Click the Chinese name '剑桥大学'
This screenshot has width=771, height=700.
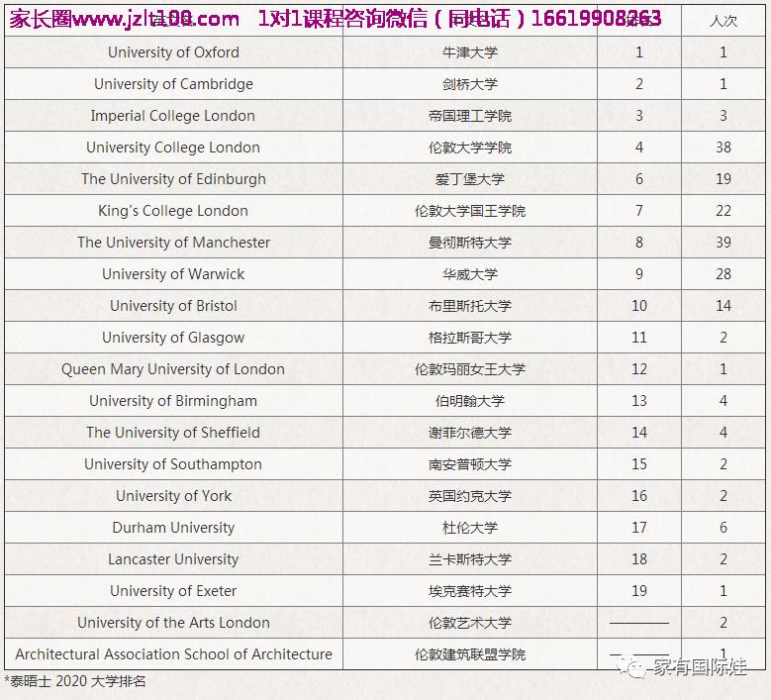(470, 84)
